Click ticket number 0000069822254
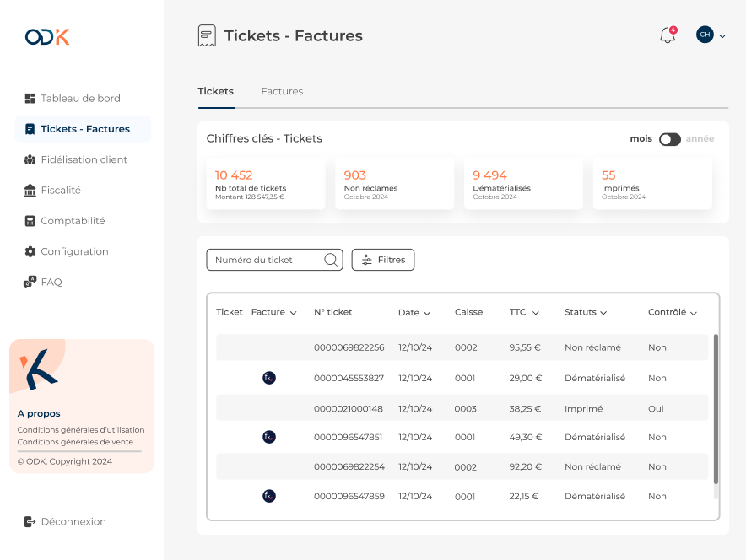 click(349, 467)
